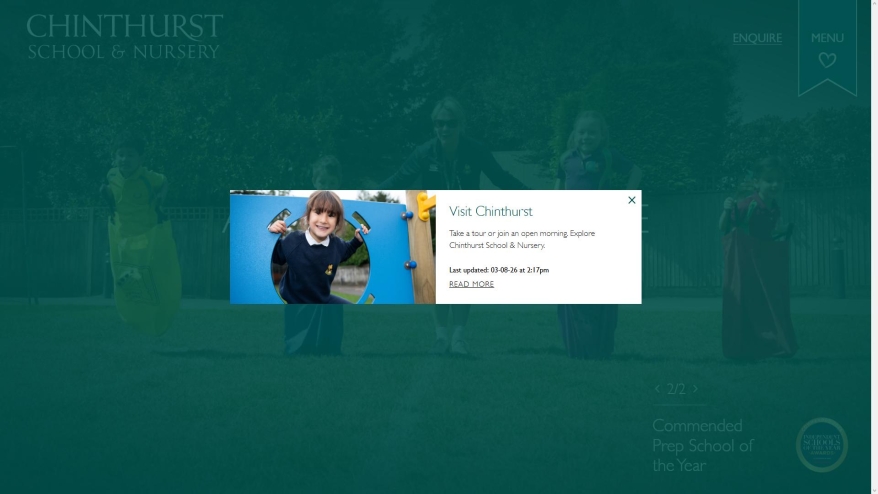The height and width of the screenshot is (494, 878).
Task: Click the Visit Chinthurst heading
Action: click(x=491, y=211)
